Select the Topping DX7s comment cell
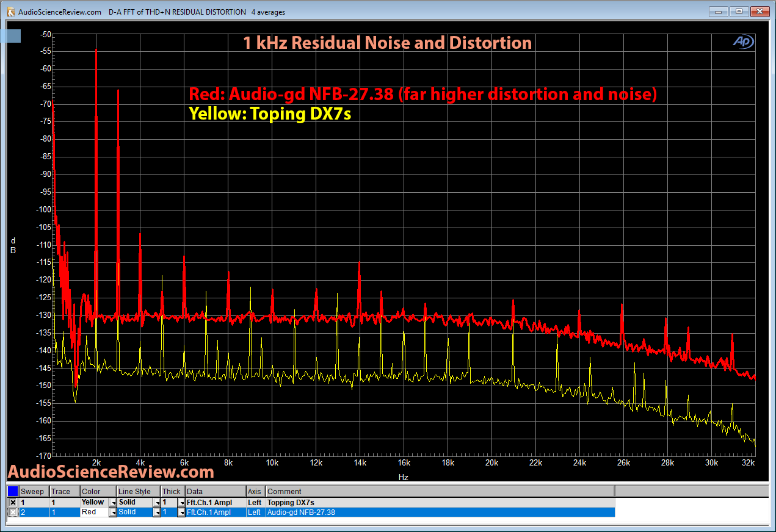This screenshot has height=532, width=776. point(440,502)
